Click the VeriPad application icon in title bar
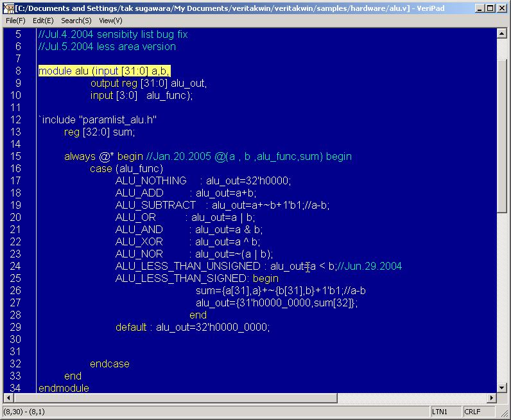The image size is (511, 420). (x=8, y=8)
